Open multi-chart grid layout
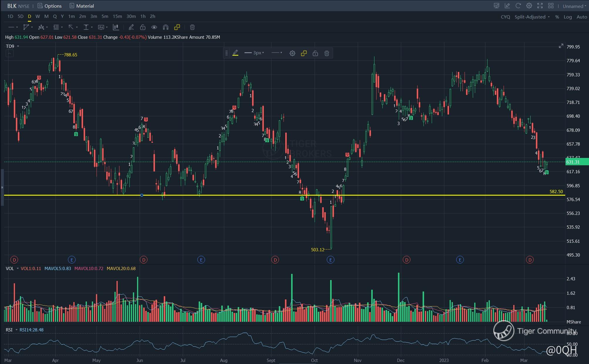 click(551, 6)
